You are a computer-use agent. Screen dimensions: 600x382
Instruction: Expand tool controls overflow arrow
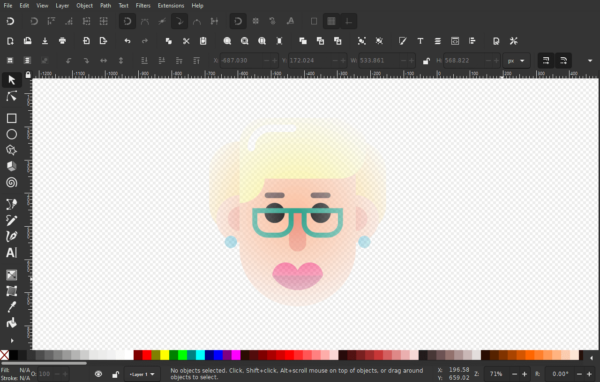click(590, 60)
